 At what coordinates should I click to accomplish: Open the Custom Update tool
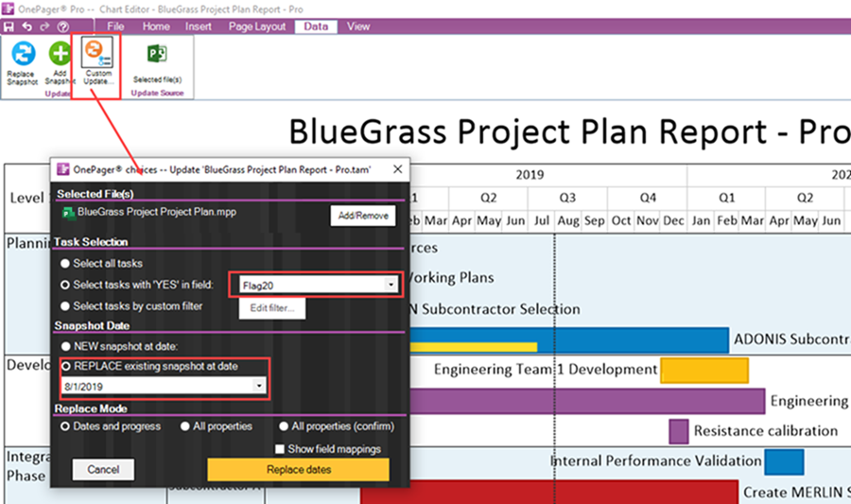tap(97, 51)
